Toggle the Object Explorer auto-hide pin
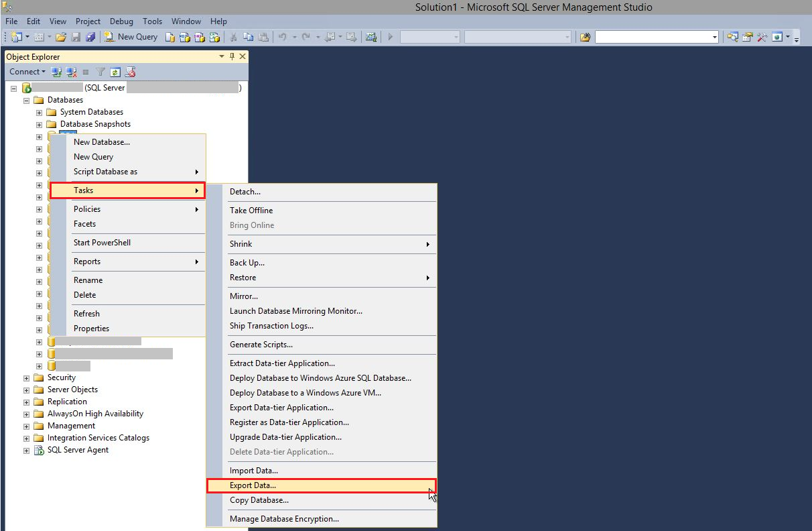The height and width of the screenshot is (531, 812). 232,57
